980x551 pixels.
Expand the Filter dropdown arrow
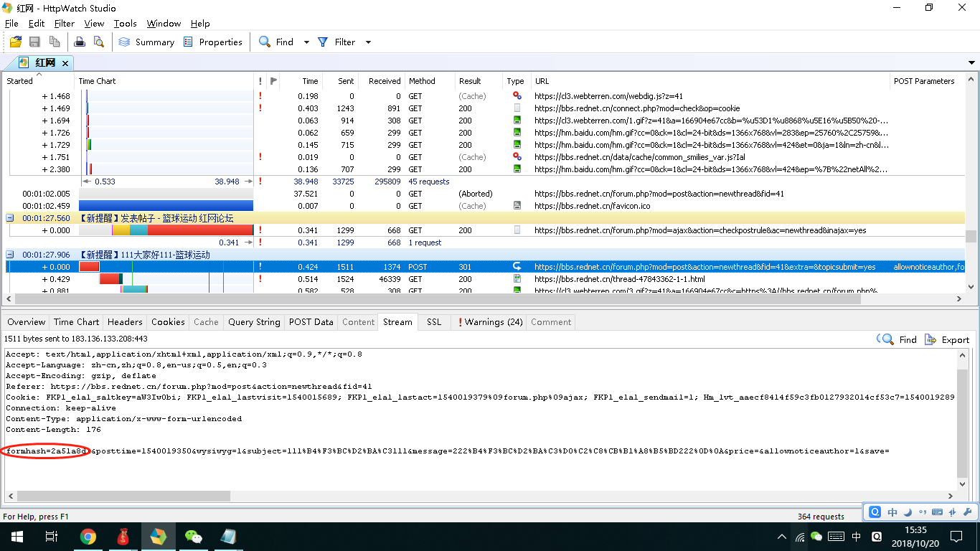click(x=368, y=42)
